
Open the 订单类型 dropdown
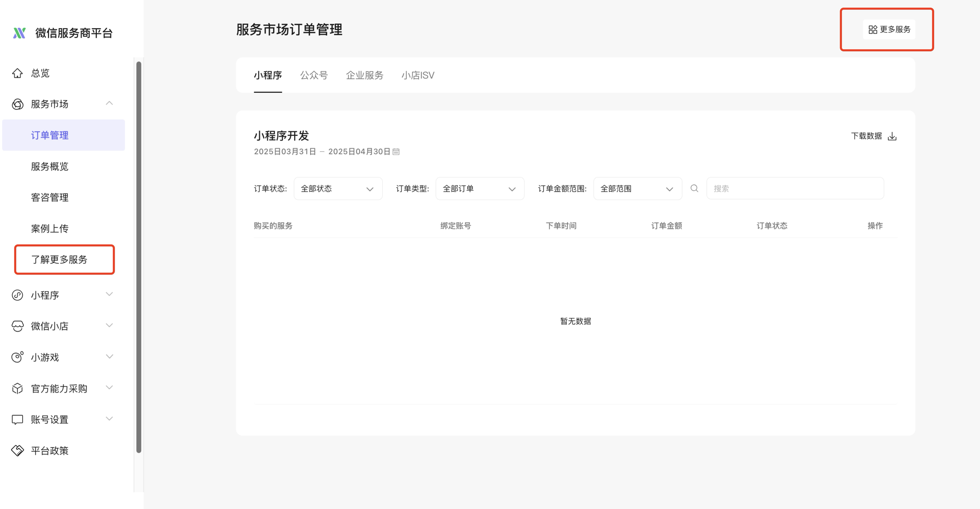[x=480, y=188]
